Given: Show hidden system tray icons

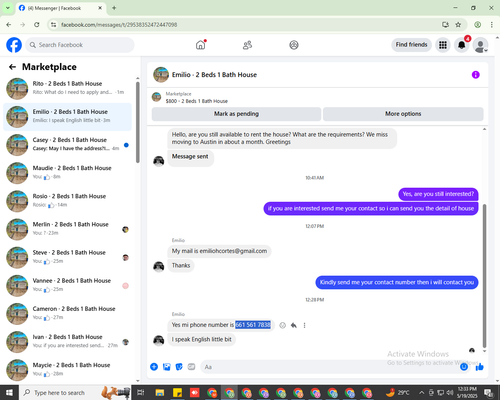Looking at the screenshot, I should coord(422,393).
